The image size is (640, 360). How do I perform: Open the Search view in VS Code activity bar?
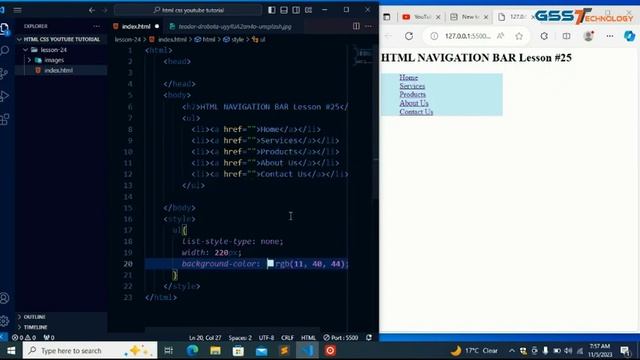[5, 51]
